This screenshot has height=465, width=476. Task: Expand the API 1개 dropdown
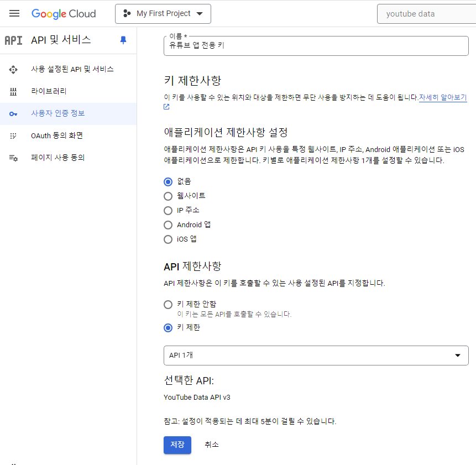pyautogui.click(x=316, y=356)
